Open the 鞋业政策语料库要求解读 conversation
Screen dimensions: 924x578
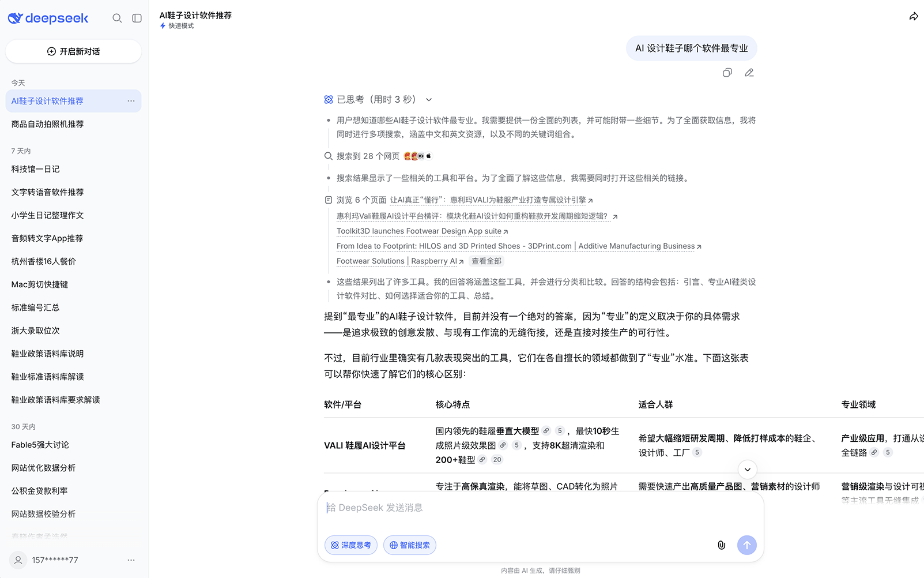[x=73, y=400]
